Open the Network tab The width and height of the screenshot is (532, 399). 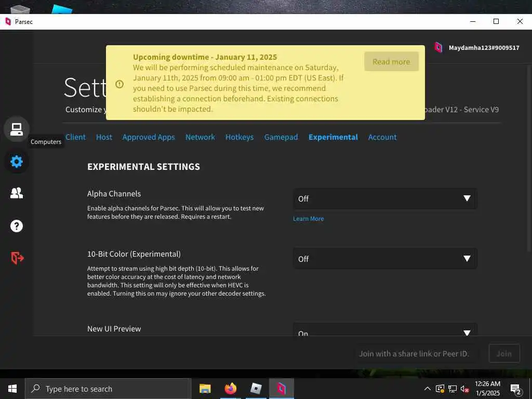point(200,137)
